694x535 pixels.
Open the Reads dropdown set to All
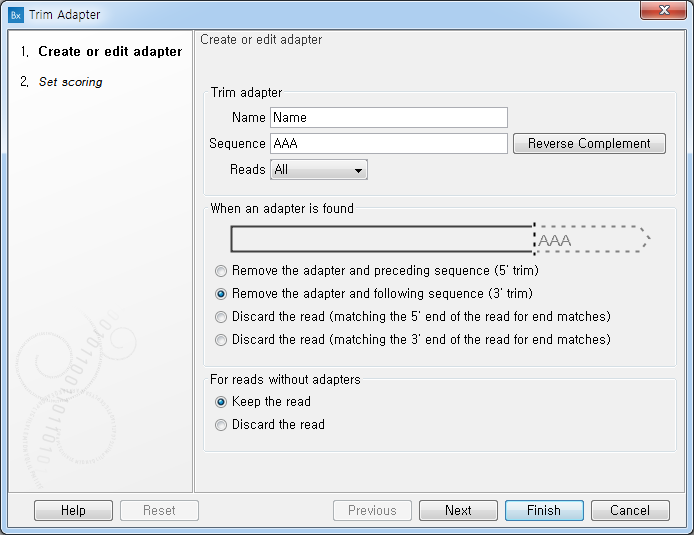click(x=319, y=169)
